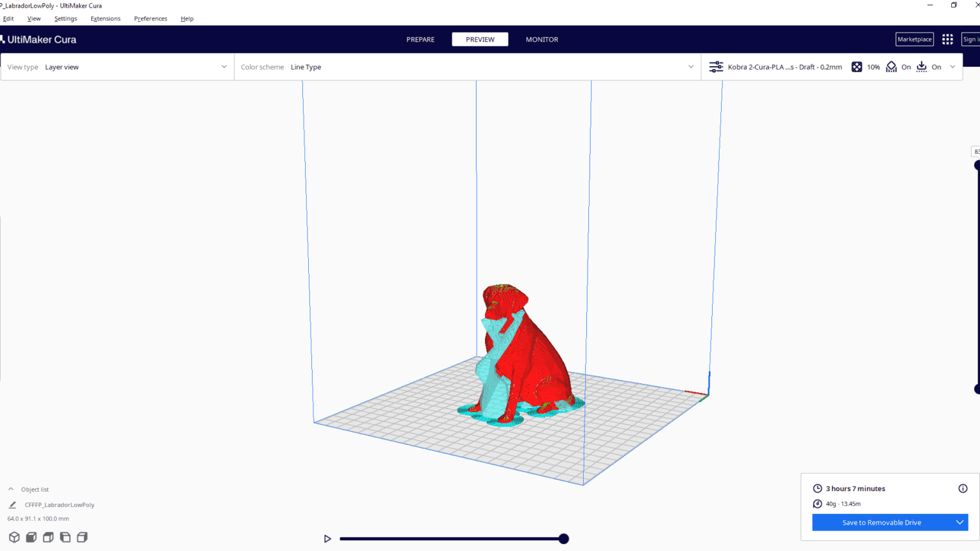Expand the print settings chevron near Draft 0.2mm
Image resolution: width=980 pixels, height=551 pixels.
[x=953, y=66]
